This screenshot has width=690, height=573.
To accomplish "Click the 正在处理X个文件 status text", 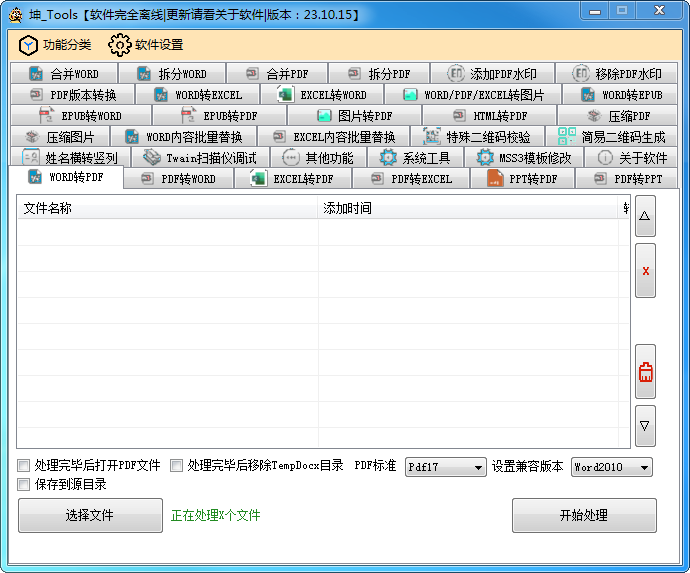I will coord(215,515).
